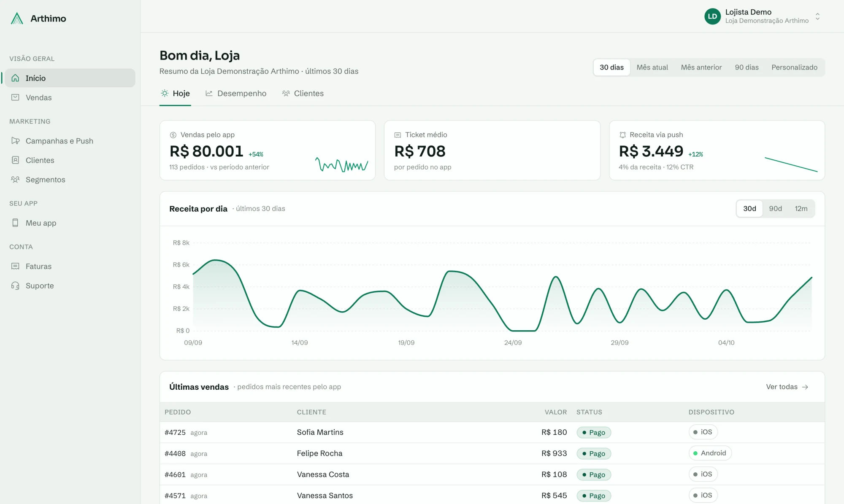The width and height of the screenshot is (844, 504).
Task: Set chart range to 30d
Action: click(x=749, y=209)
